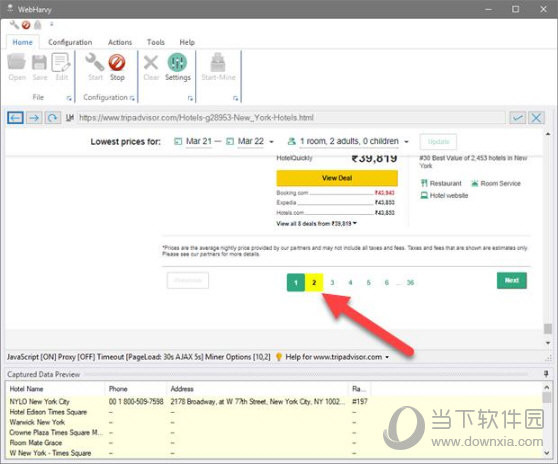Select the NYLO New York City row

tap(274, 401)
